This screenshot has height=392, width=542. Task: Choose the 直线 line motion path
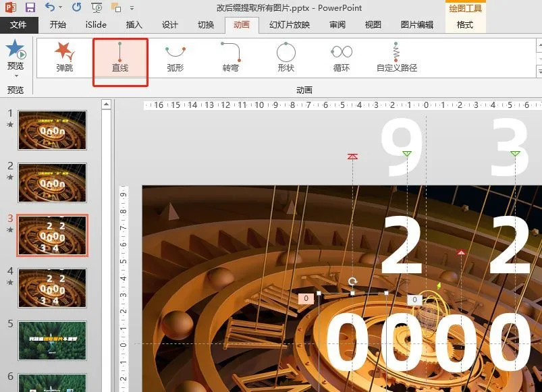click(120, 57)
